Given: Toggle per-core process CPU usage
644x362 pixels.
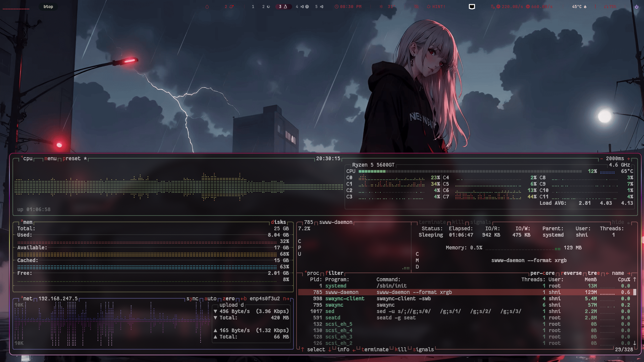Looking at the screenshot, I should [542, 273].
